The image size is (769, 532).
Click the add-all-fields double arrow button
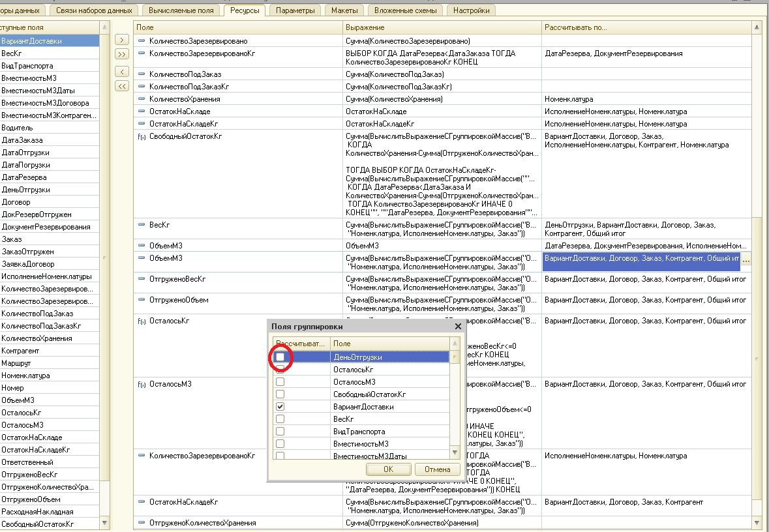(x=121, y=54)
